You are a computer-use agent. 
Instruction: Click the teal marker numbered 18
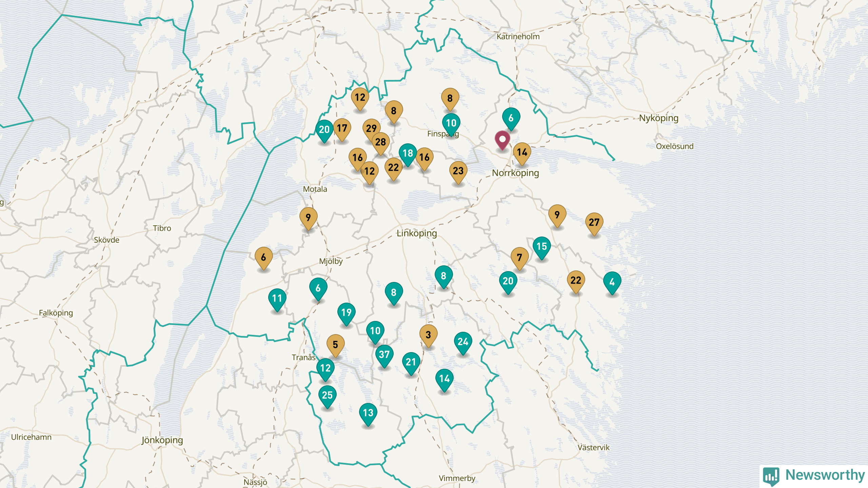408,153
